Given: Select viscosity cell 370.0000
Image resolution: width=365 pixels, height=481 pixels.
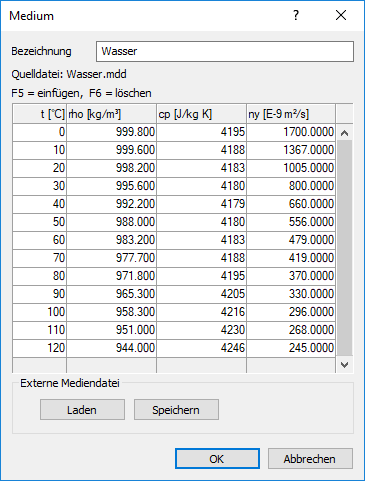Looking at the screenshot, I should coord(291,276).
